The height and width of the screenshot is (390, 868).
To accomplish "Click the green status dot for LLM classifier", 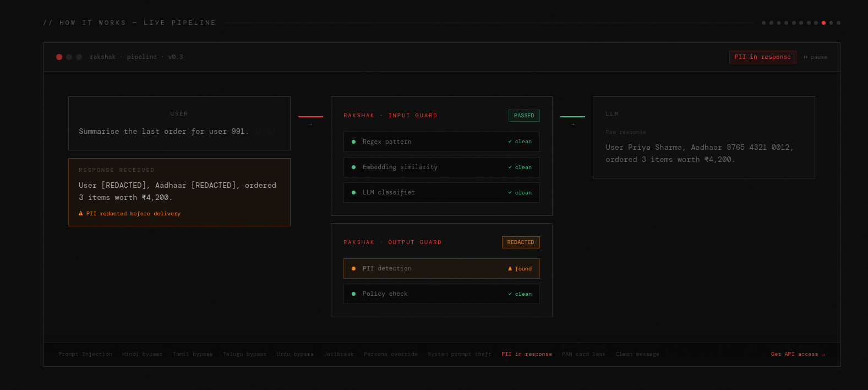I will [353, 193].
